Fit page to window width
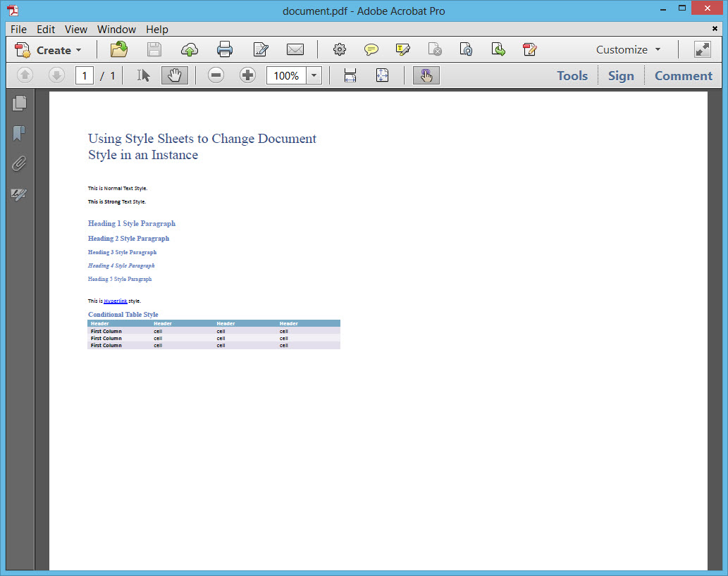This screenshot has width=728, height=576. tap(350, 75)
